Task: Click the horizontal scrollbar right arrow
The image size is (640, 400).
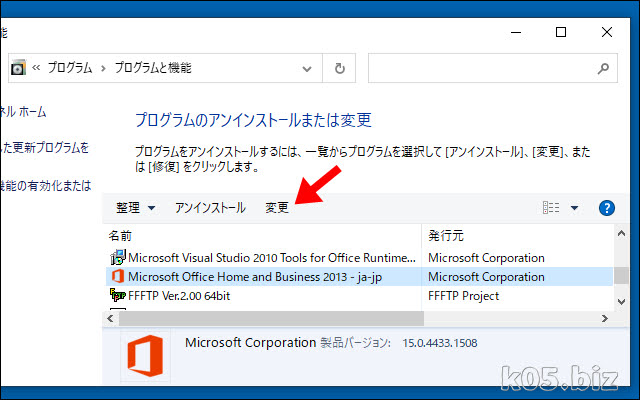Action: pyautogui.click(x=605, y=318)
